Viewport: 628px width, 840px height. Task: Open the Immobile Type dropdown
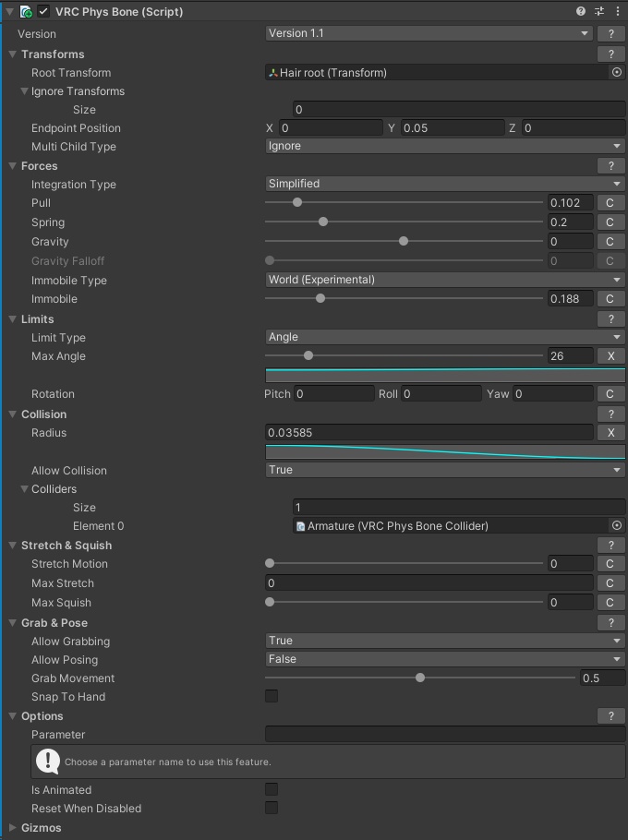[x=444, y=281]
